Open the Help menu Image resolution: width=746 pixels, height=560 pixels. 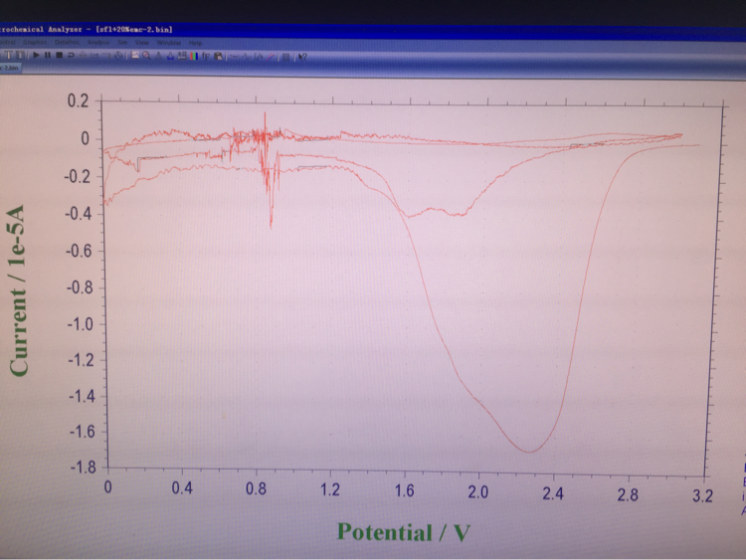196,43
